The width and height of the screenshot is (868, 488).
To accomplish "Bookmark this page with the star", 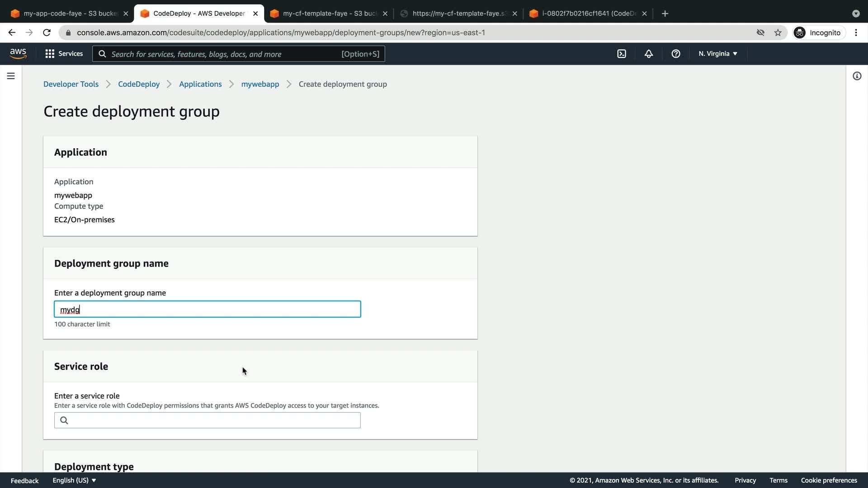I will pos(778,33).
